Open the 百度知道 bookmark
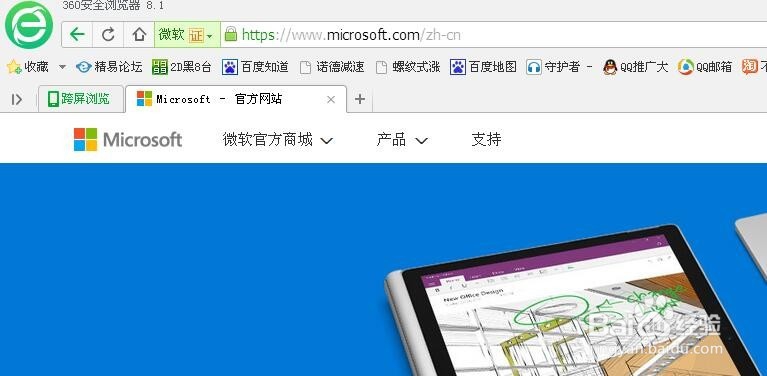The height and width of the screenshot is (376, 767). click(255, 67)
